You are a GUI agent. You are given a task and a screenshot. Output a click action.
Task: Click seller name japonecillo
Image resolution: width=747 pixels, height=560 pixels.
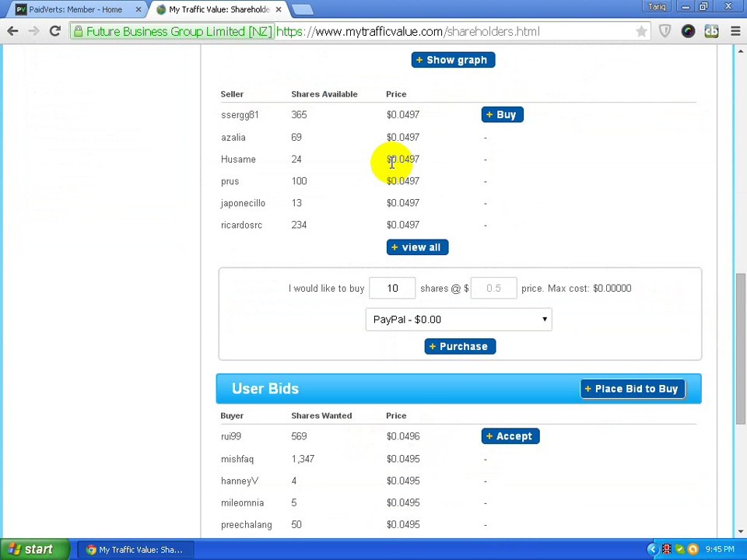coord(243,203)
